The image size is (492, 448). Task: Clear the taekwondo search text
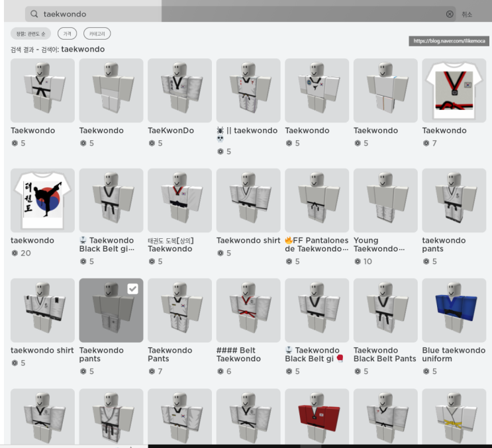(450, 14)
